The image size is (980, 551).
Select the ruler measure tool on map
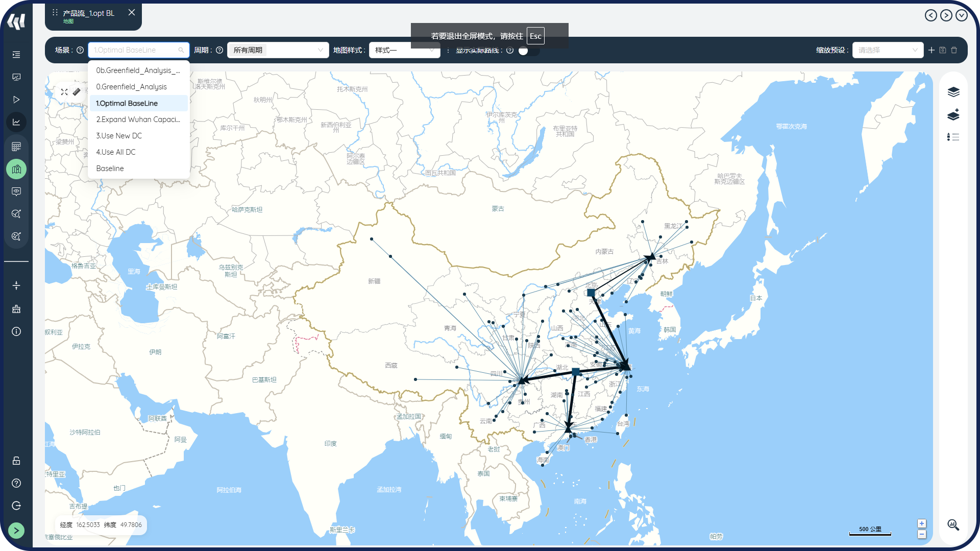77,92
